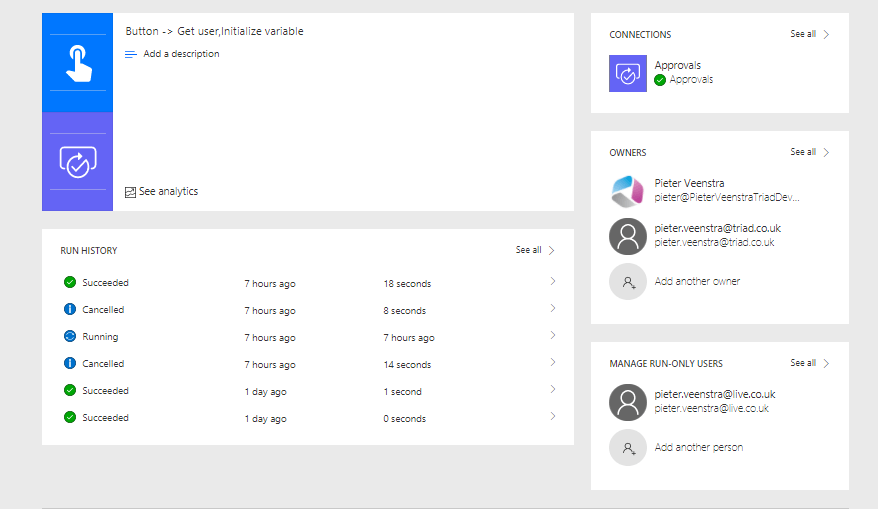Click the 0 seconds duration value
Screen dimensions: 878x509
click(404, 419)
